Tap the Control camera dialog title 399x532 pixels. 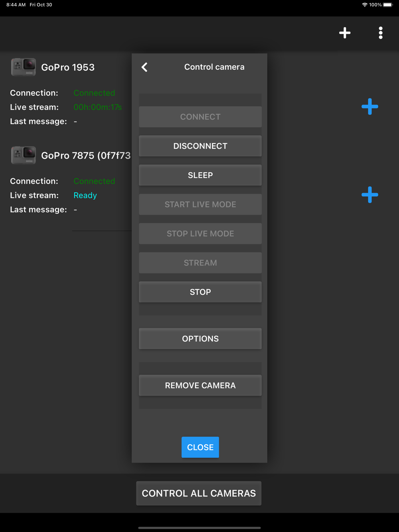[214, 67]
